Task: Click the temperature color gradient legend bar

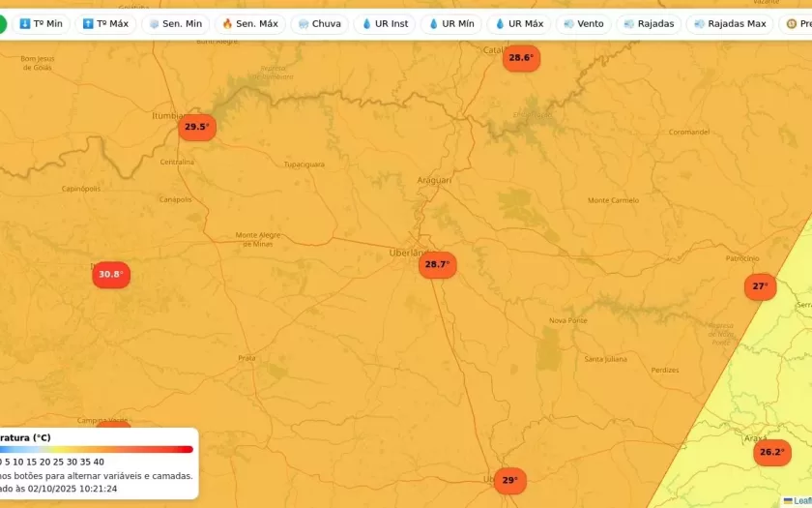Action: coord(97,449)
